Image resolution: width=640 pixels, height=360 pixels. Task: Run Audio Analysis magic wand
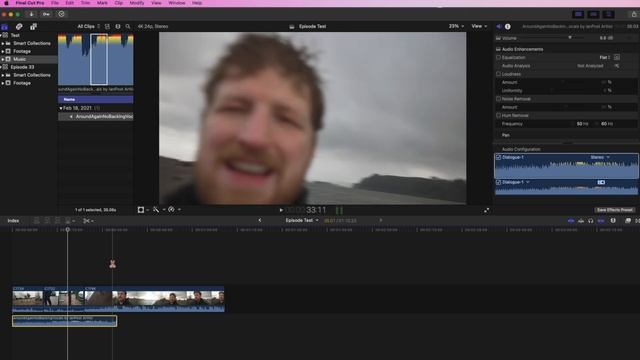[x=617, y=66]
